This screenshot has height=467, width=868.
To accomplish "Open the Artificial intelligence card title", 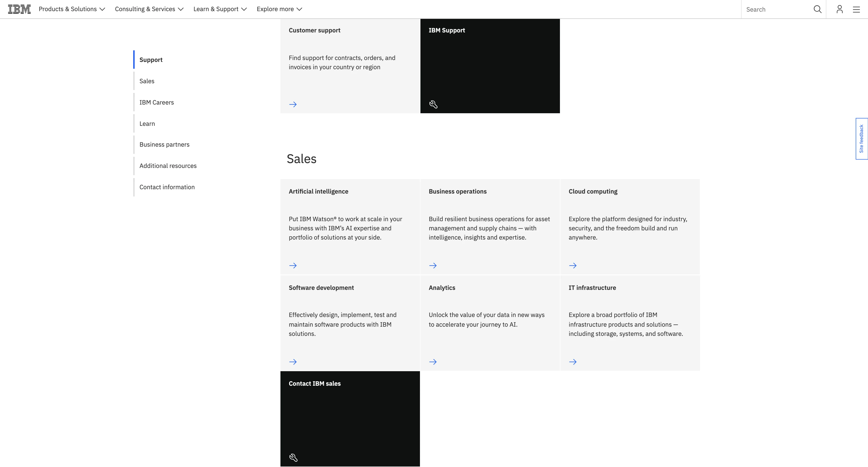I will coord(318,191).
